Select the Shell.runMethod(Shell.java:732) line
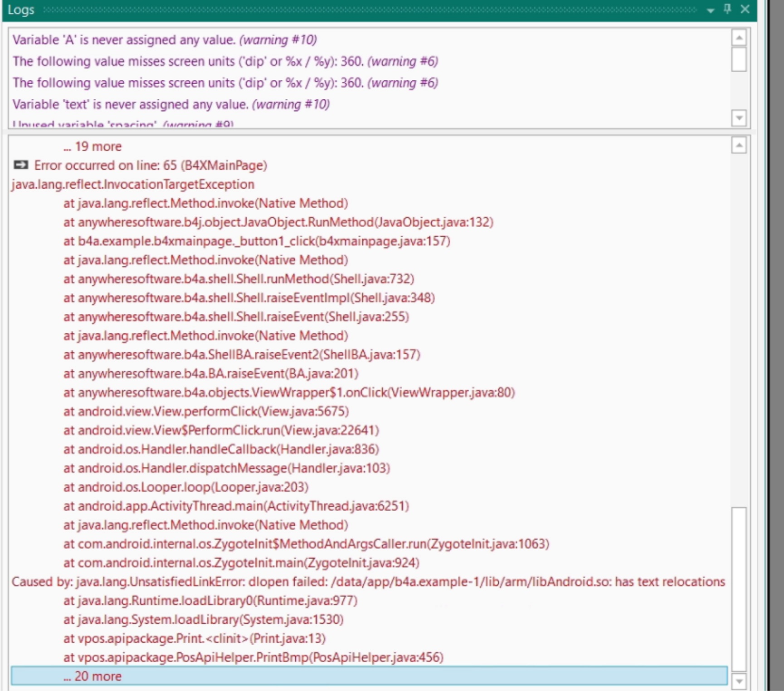Viewport: 784px width, 691px height. (239, 279)
